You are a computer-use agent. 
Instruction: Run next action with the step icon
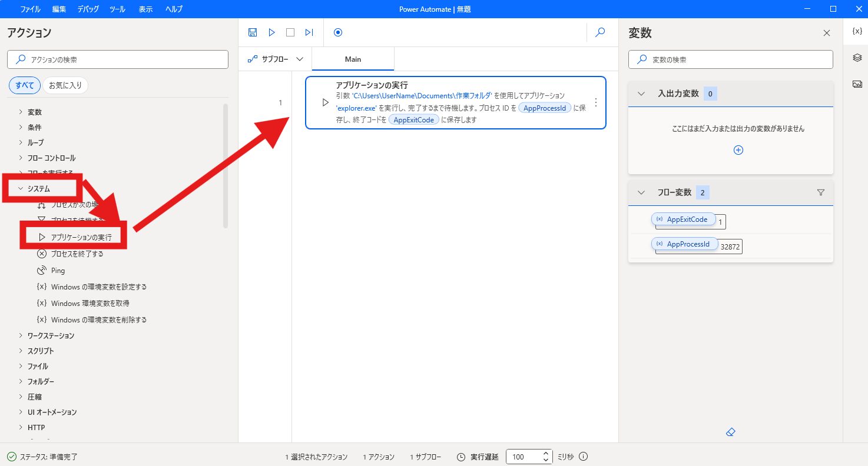309,32
